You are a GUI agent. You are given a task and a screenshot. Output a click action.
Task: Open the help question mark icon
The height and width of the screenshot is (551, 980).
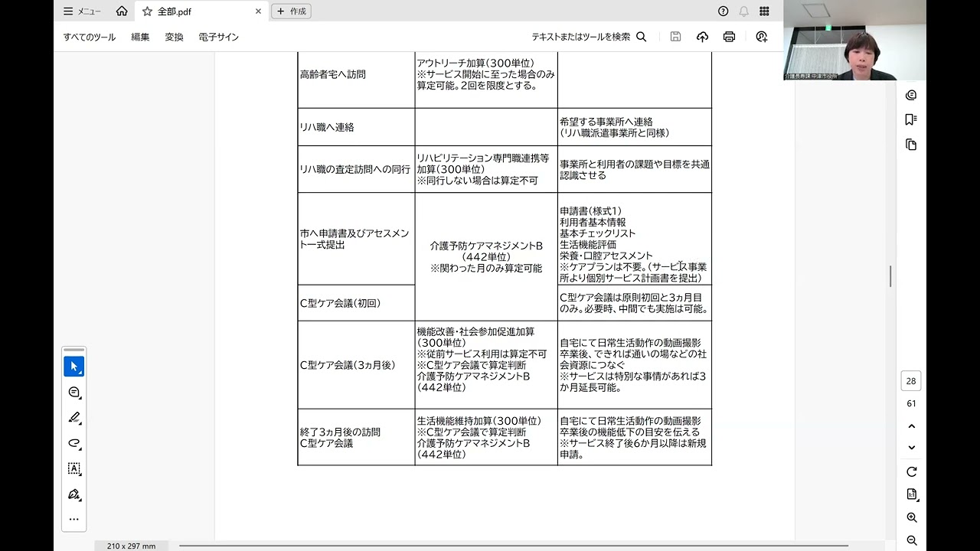click(x=724, y=11)
